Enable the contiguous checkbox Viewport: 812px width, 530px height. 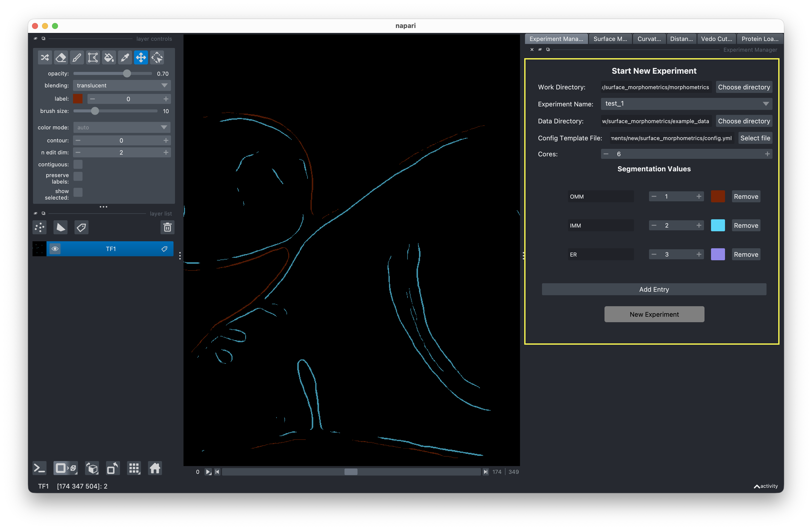(78, 164)
